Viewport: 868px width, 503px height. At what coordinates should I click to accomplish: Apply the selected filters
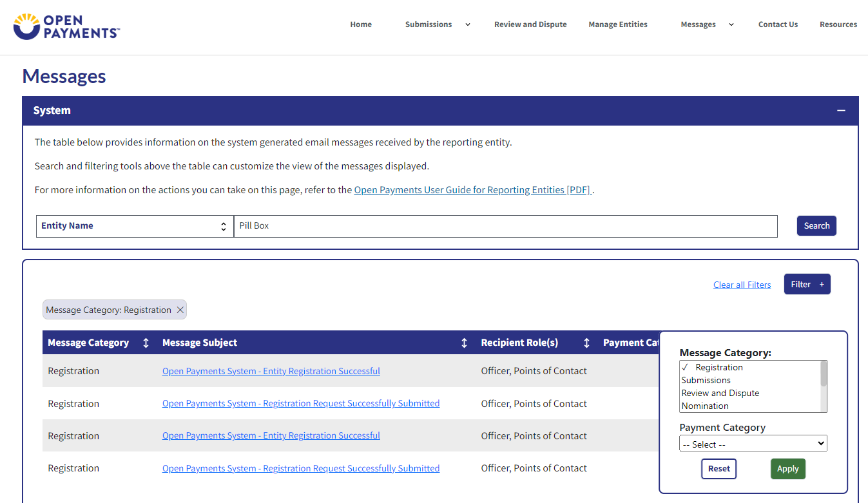pos(787,469)
